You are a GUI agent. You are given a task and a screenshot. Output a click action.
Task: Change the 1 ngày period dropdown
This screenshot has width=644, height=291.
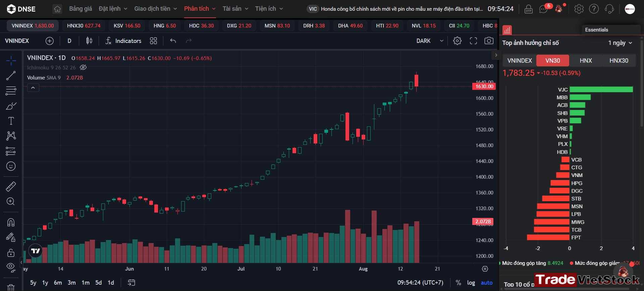[x=620, y=43]
